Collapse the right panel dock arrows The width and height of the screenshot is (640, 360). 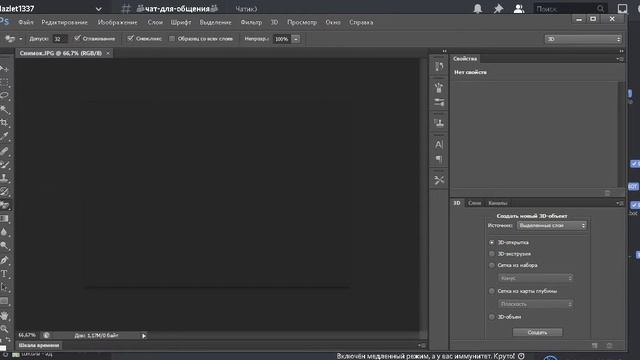tap(621, 51)
